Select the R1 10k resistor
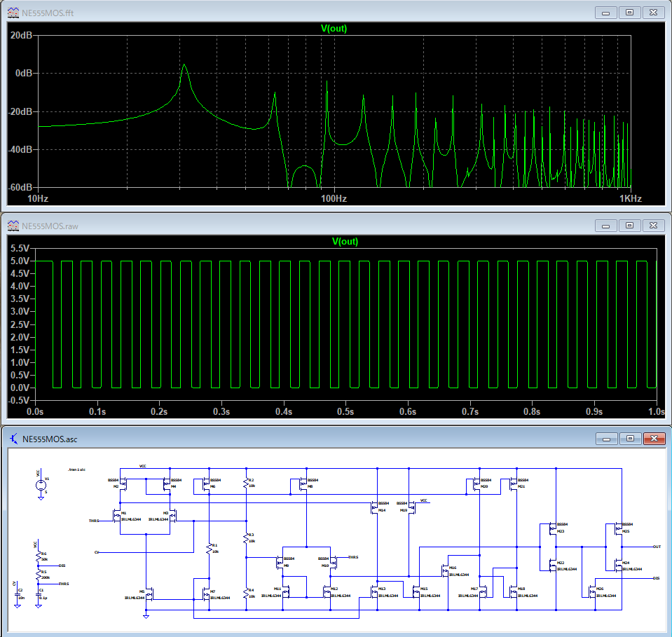672x637 pixels. pyautogui.click(x=208, y=547)
